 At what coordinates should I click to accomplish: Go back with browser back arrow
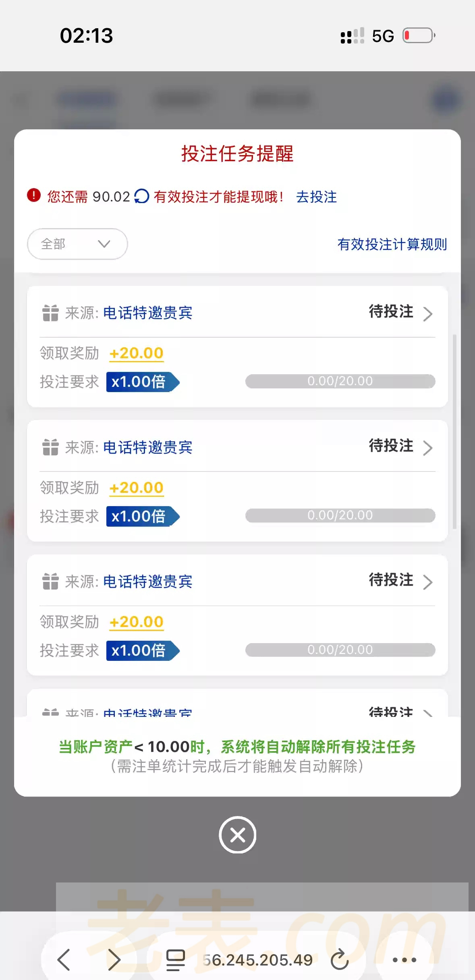[64, 959]
